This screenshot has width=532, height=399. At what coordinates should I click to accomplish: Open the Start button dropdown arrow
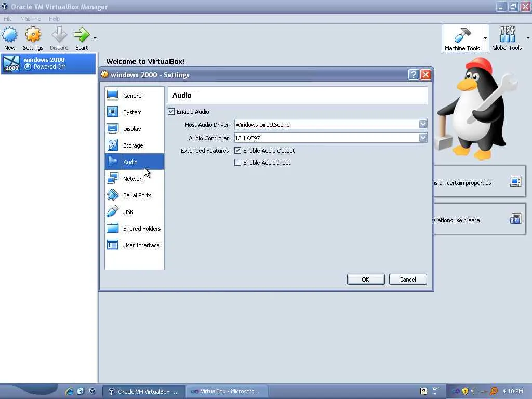click(x=95, y=38)
